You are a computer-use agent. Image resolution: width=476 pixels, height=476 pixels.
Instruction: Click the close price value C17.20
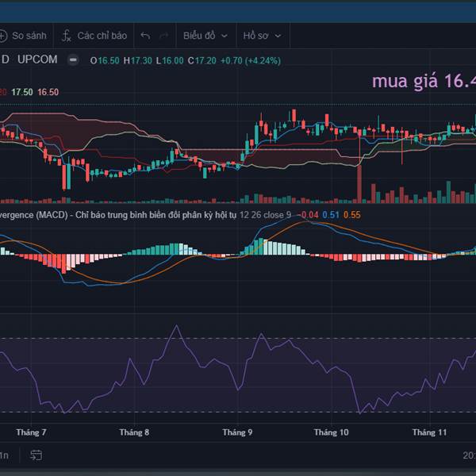pyautogui.click(x=202, y=61)
